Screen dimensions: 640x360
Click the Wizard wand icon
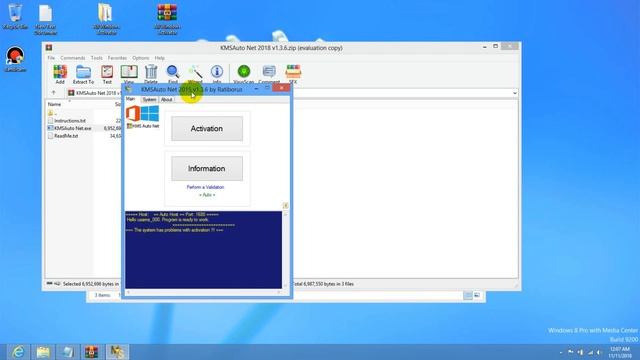click(x=195, y=74)
